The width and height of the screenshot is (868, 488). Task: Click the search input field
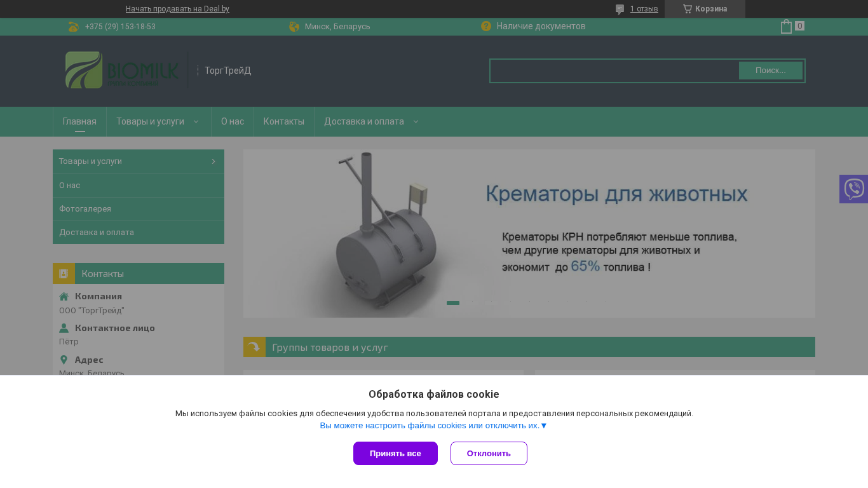(x=615, y=71)
